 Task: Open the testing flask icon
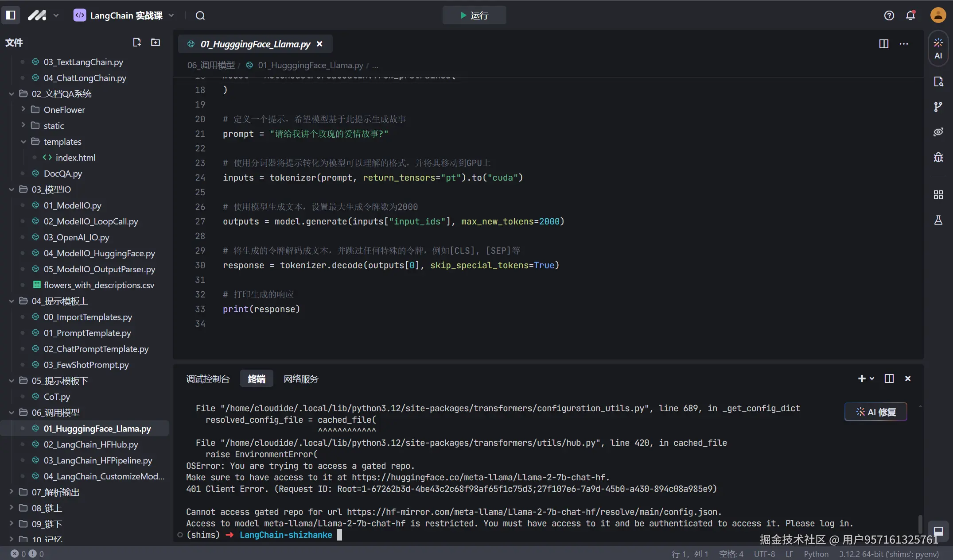tap(938, 220)
